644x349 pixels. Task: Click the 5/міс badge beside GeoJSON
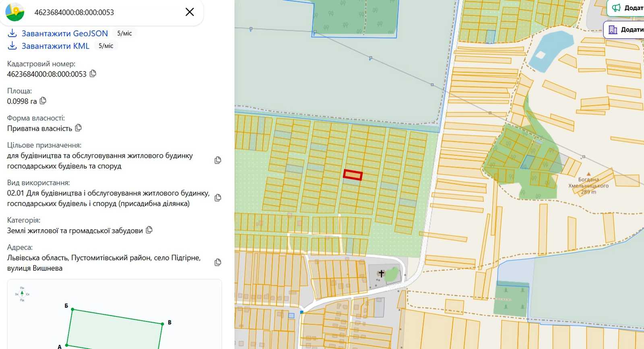124,33
